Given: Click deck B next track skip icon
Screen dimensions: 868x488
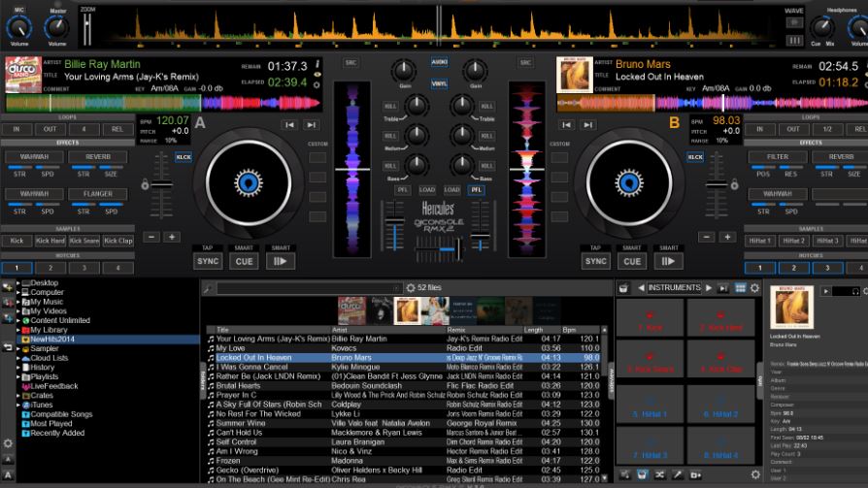Looking at the screenshot, I should pos(588,125).
